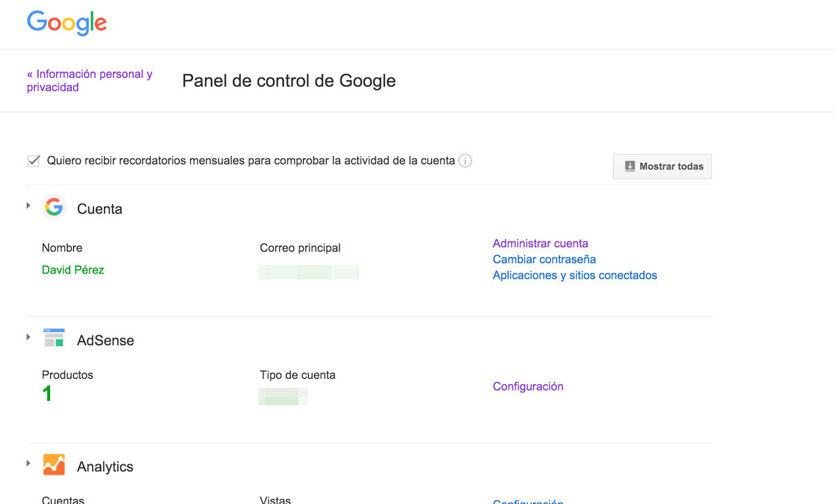Click the Google G account icon
This screenshot has height=504, width=836.
tap(54, 207)
